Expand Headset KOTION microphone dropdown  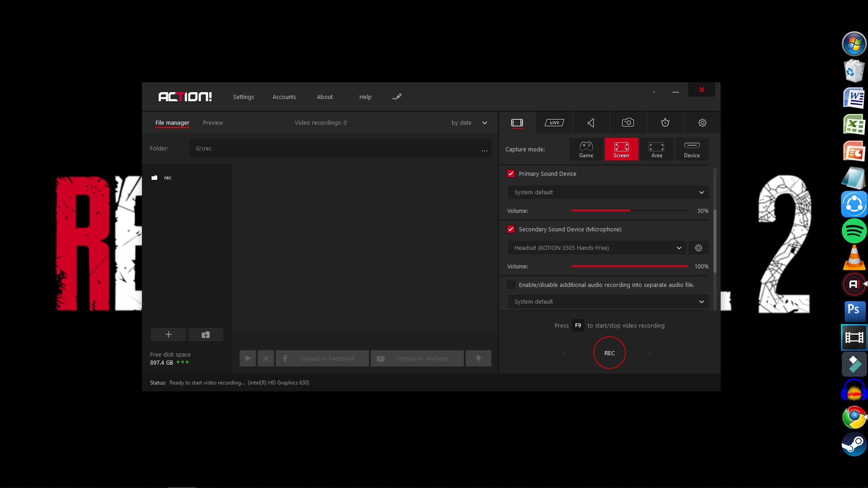597,248
